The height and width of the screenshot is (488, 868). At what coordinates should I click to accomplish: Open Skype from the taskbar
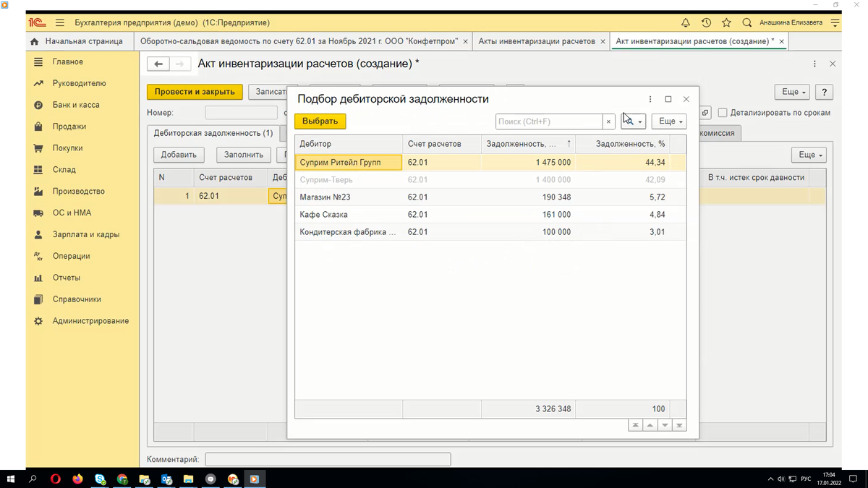pyautogui.click(x=100, y=479)
